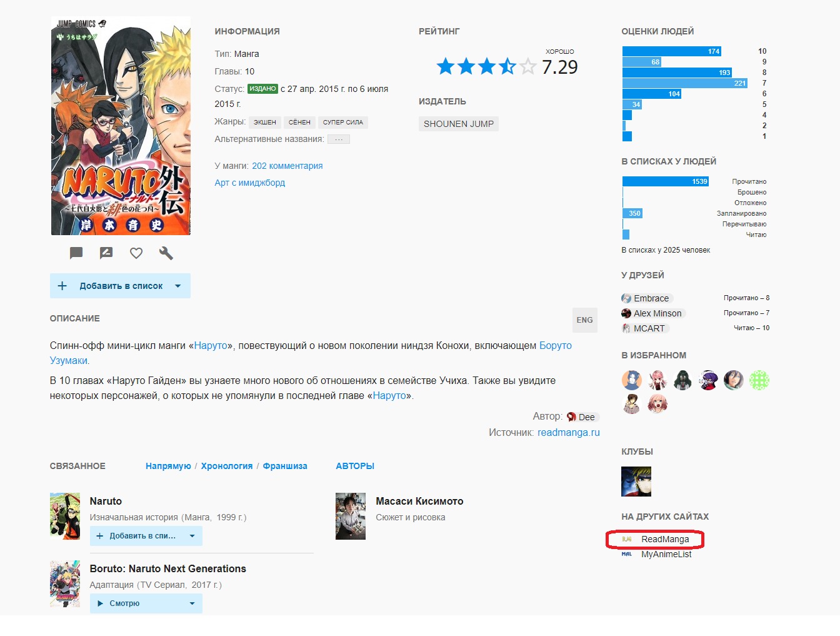Screen dimensions: 840x636
Task: Open Alex Minson's friend profile avatar
Action: tap(626, 313)
